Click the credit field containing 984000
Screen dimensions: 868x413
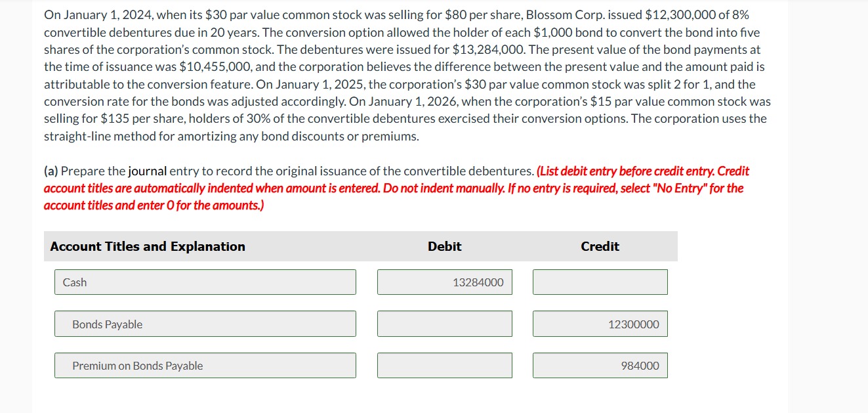[x=600, y=366]
